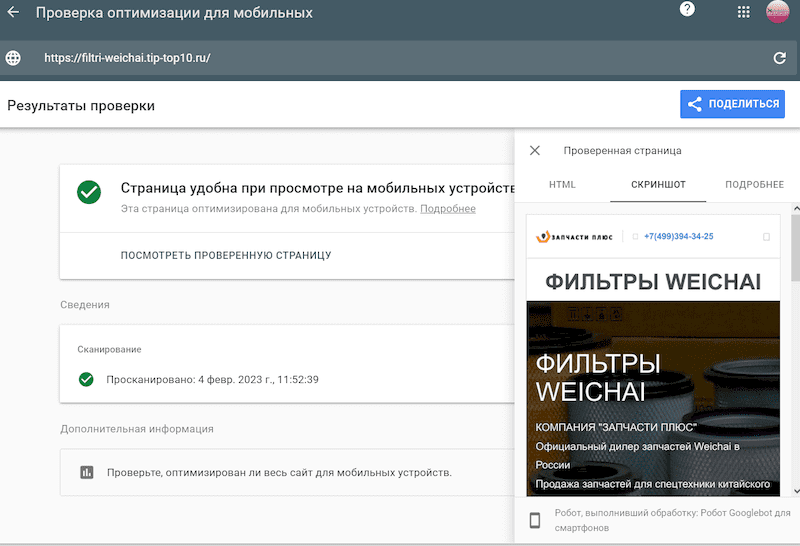Viewport: 800px width, 546px height.
Task: Click the tested URL input field
Action: (x=398, y=58)
